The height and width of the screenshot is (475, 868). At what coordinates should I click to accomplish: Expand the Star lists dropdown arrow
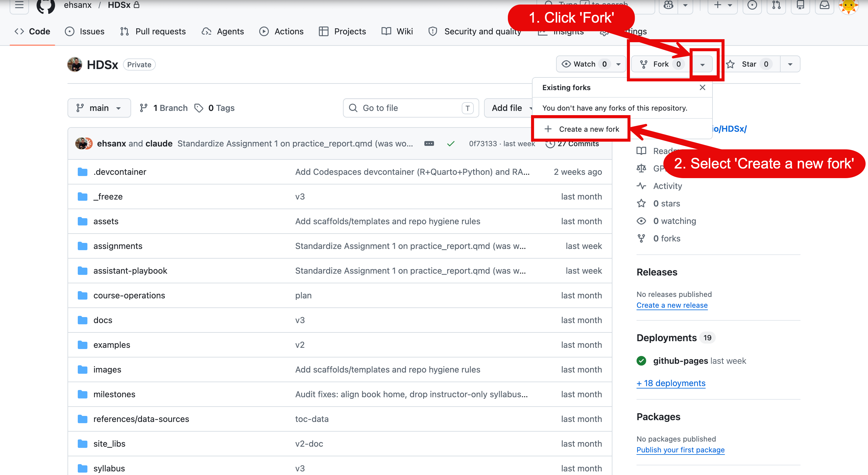coord(790,64)
